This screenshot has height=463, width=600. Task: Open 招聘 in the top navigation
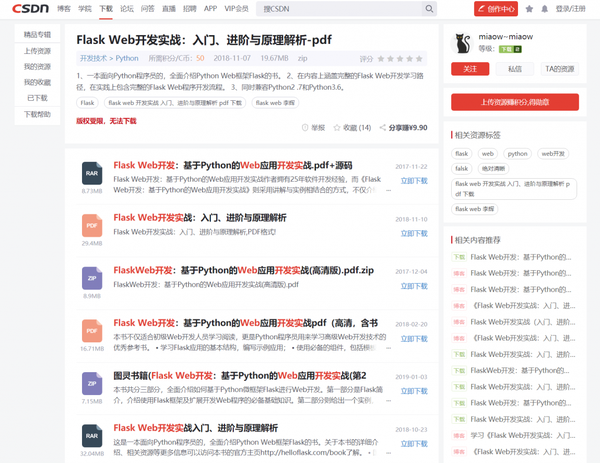[x=189, y=8]
